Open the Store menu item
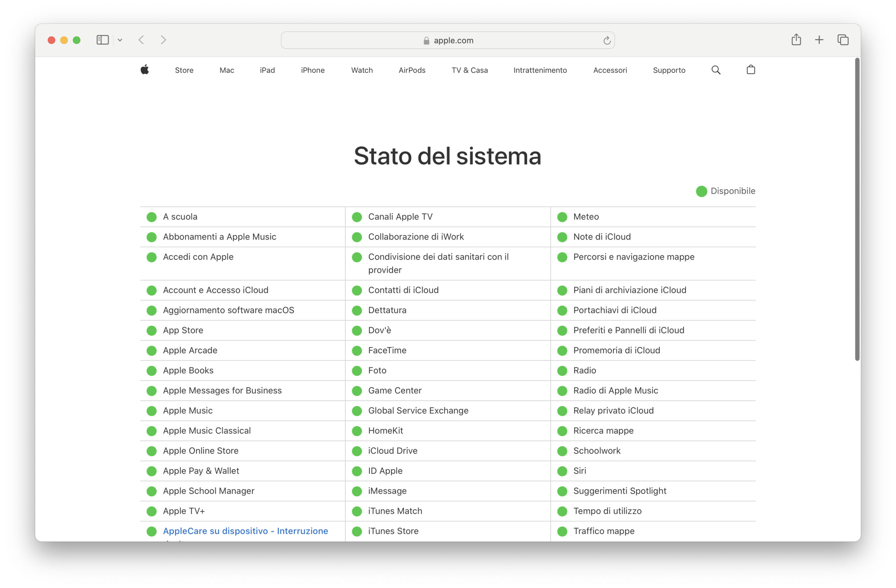 point(184,70)
